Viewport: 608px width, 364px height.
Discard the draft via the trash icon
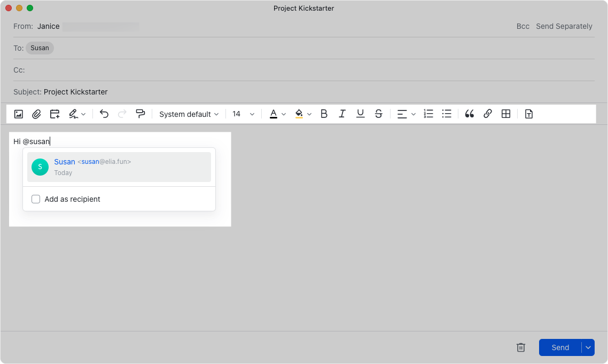click(521, 347)
